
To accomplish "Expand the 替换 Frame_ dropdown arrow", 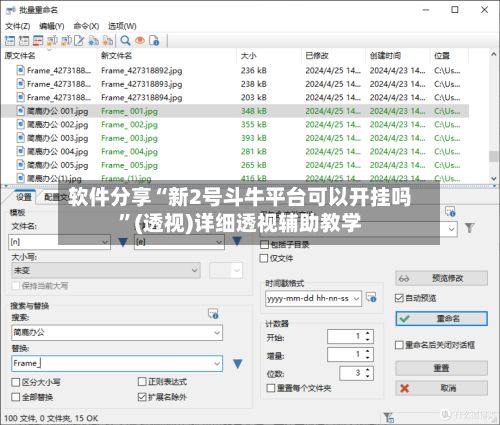I will (217, 363).
